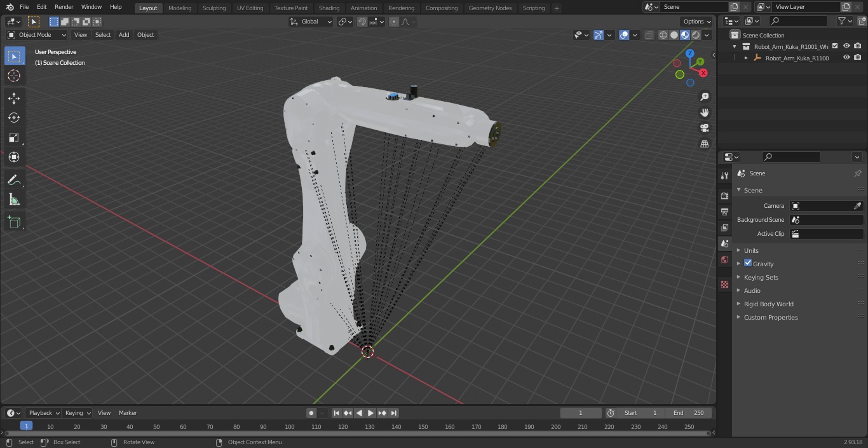The width and height of the screenshot is (868, 448).
Task: Switch orthographic perspective with the grid icon
Action: (x=704, y=144)
